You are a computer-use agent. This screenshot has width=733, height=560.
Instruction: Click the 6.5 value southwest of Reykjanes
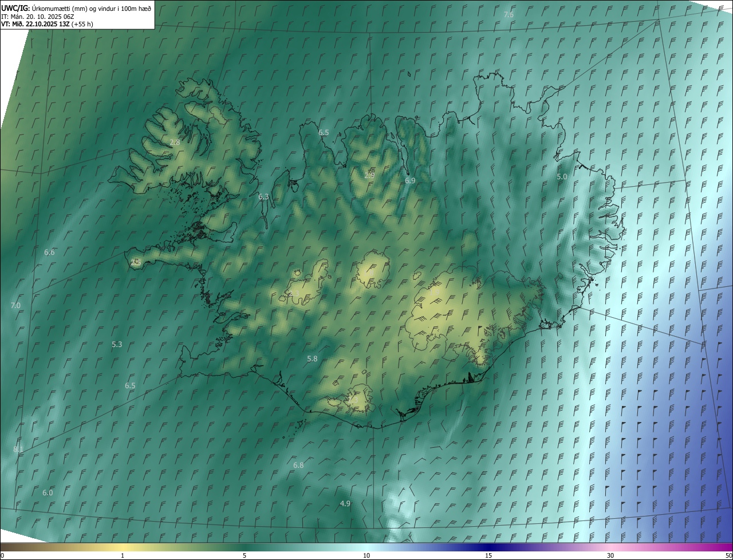coord(130,386)
